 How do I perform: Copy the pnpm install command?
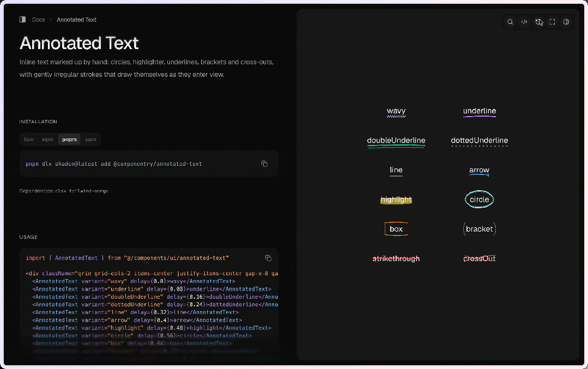pos(264,164)
